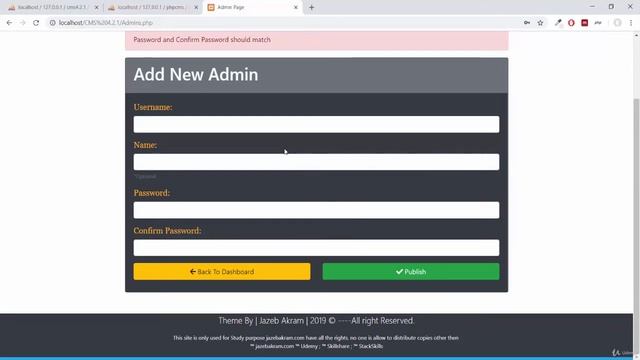Click 'Password and Confirm Password should match' alert

tap(316, 40)
